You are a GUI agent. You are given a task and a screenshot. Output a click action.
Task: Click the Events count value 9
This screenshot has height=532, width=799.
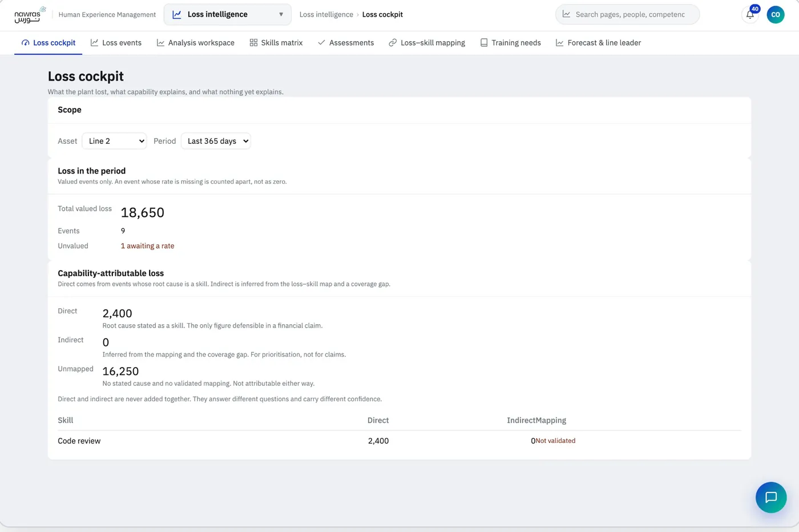[123, 231]
